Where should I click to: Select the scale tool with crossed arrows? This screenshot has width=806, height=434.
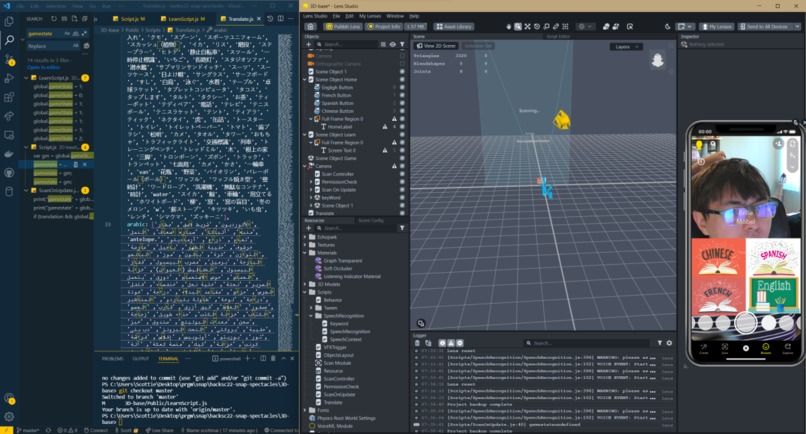(x=527, y=26)
